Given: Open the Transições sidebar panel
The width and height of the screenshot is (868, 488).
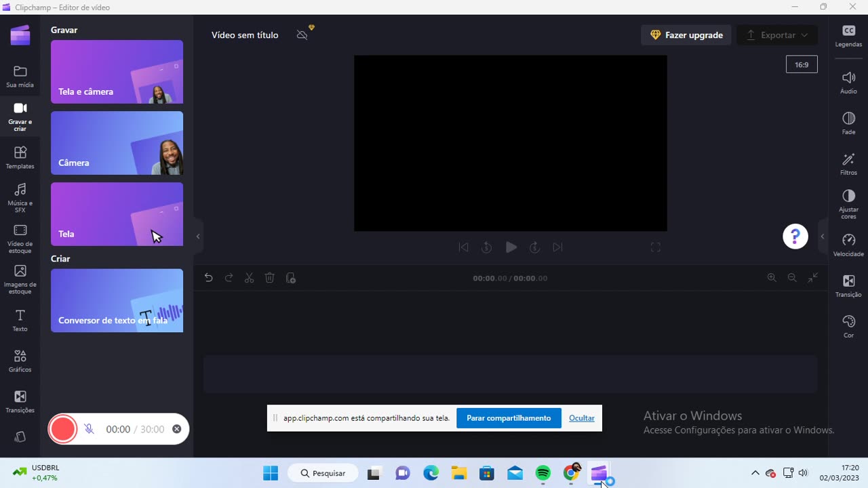Looking at the screenshot, I should [20, 402].
